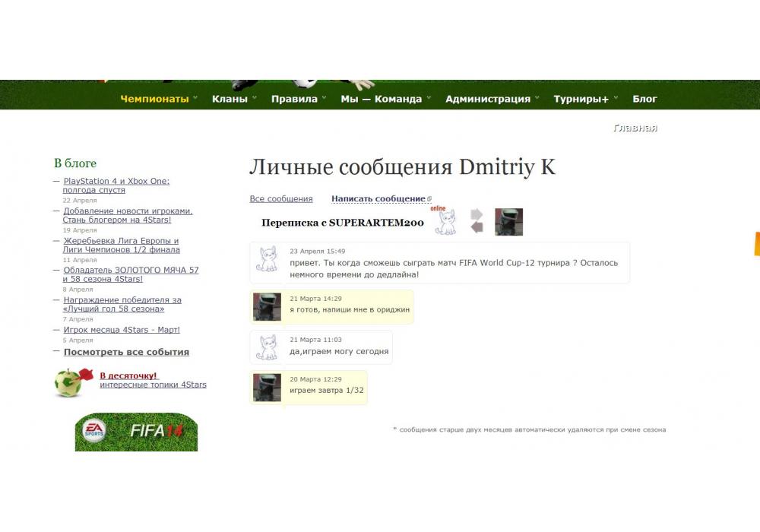Click the popup icon after Написать сообщение
760x532 pixels.
click(429, 198)
